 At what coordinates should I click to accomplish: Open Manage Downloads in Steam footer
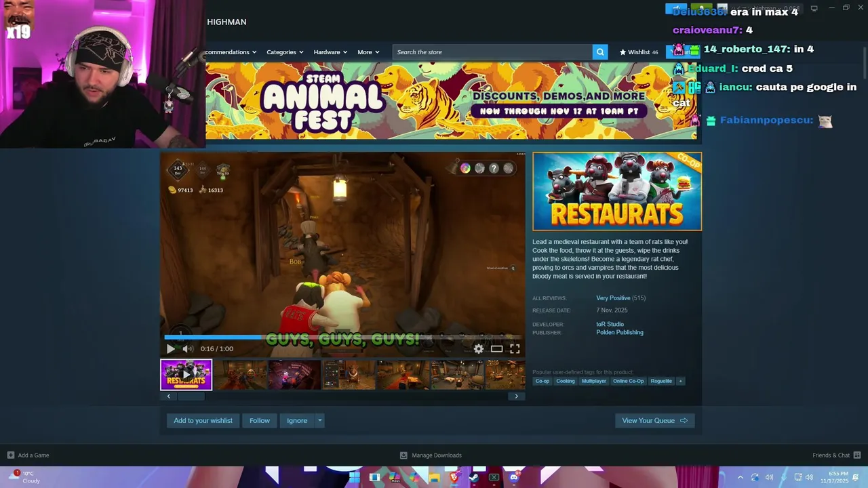pos(431,455)
